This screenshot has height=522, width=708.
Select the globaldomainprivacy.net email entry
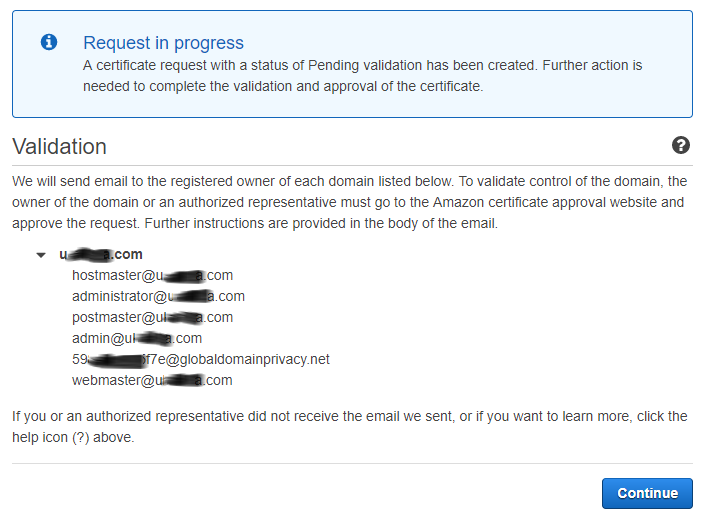coord(200,359)
